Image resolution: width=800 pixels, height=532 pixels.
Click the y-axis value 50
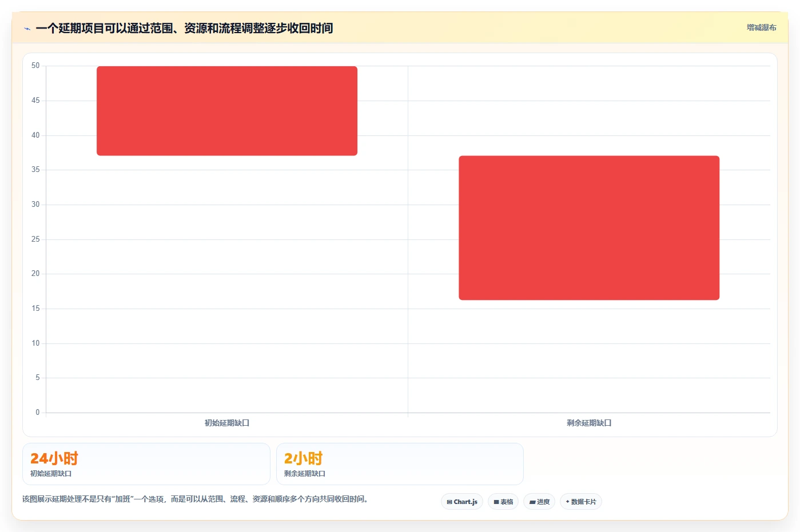(35, 66)
